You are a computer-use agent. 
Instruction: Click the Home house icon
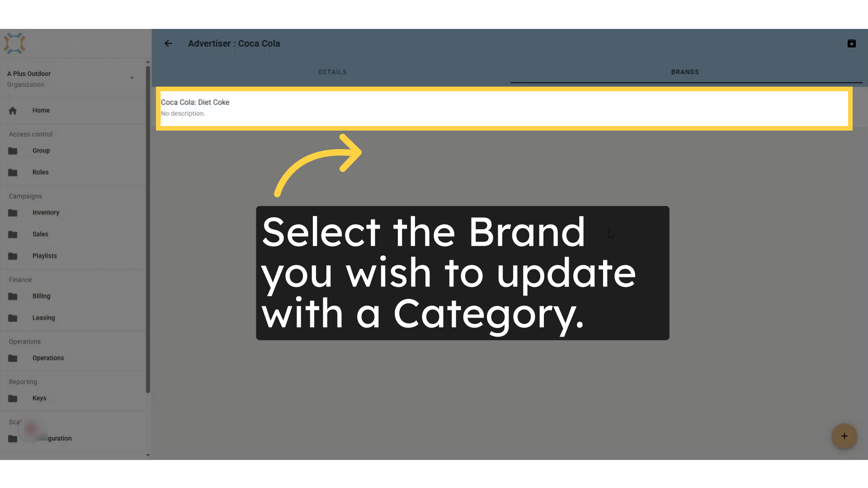[x=13, y=110]
